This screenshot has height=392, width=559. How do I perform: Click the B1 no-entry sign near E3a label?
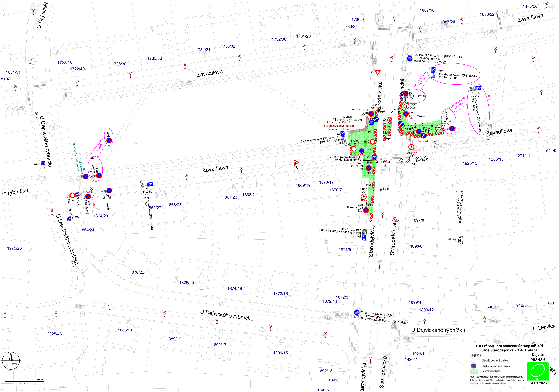(72, 196)
